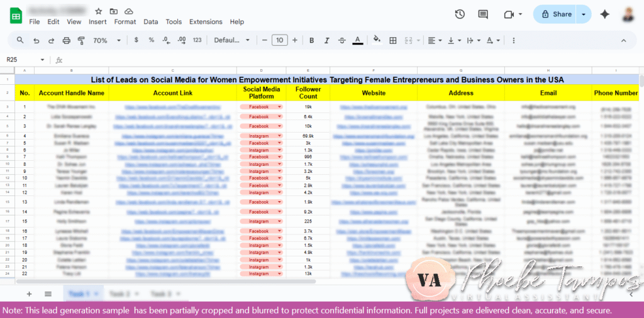The height and width of the screenshot is (318, 644).
Task: Open the account profile picture
Action: pyautogui.click(x=630, y=14)
